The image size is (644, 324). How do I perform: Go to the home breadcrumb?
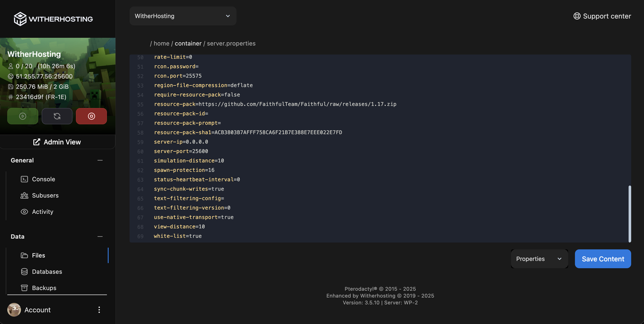[162, 43]
